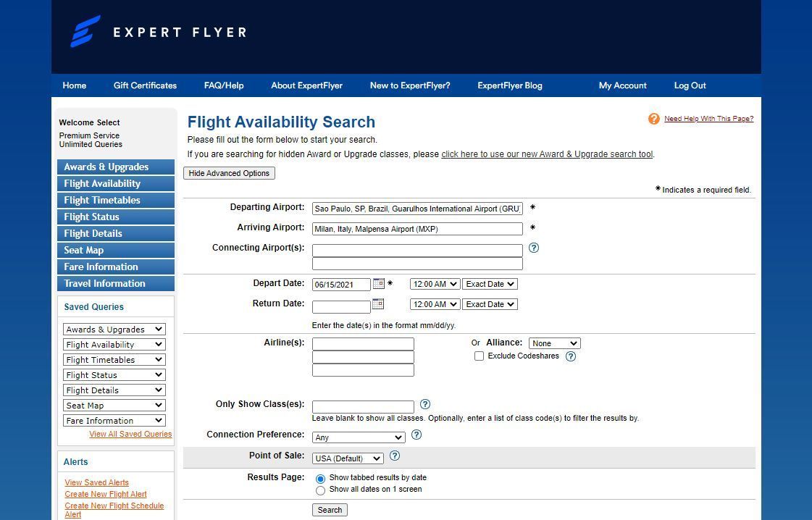Focus the Departing Airport field
Screen dimensions: 812x520
coord(417,209)
